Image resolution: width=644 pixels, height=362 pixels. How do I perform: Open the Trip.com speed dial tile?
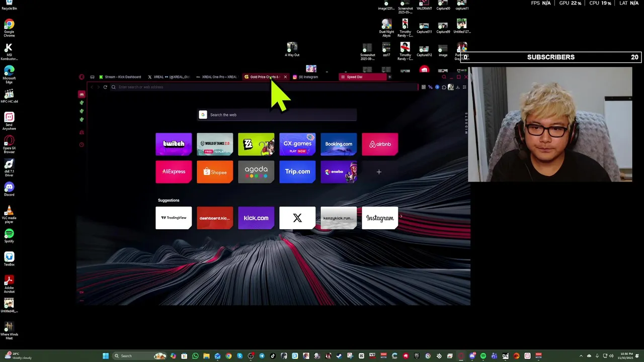297,172
